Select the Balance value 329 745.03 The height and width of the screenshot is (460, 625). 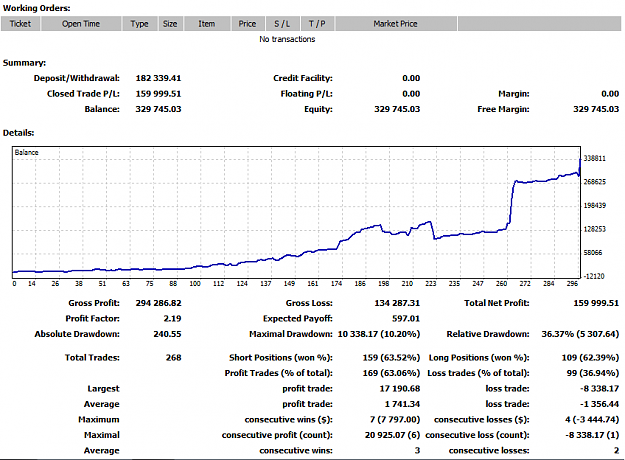pyautogui.click(x=158, y=109)
